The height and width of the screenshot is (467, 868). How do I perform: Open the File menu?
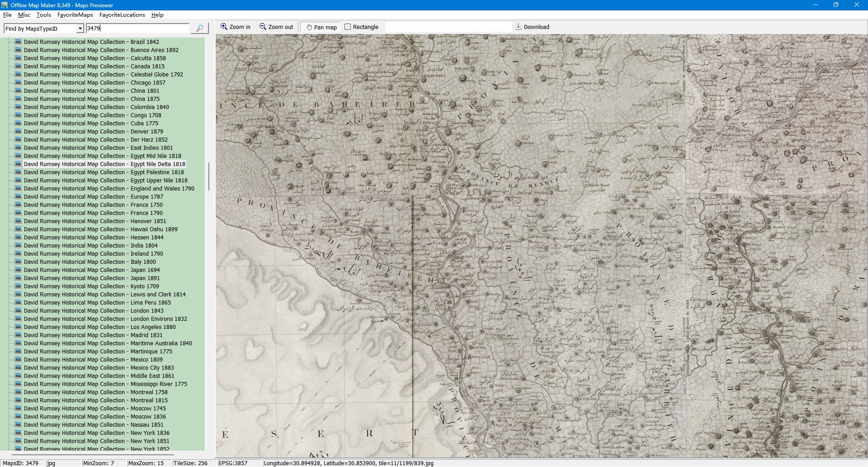7,15
